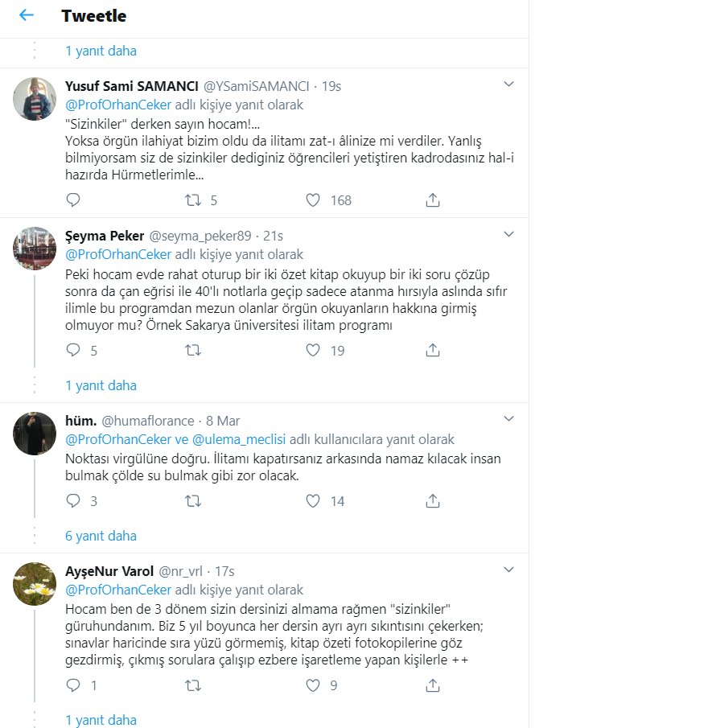Retweet Yusuf Sami SAMANCI's tweet

click(x=193, y=200)
